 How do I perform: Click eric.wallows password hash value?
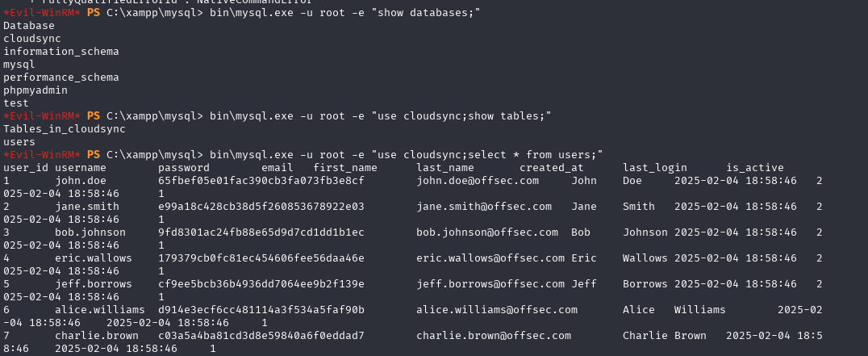pos(261,258)
